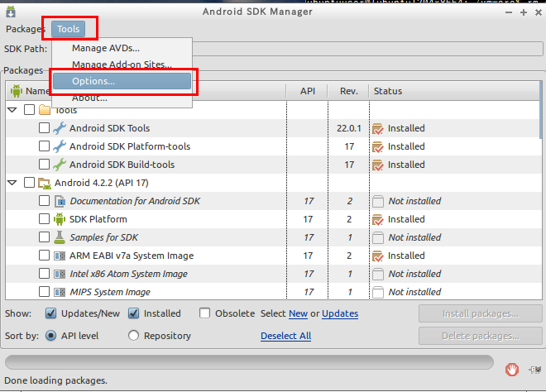Image resolution: width=546 pixels, height=392 pixels.
Task: Select the Repository sort radio button
Action: (133, 336)
